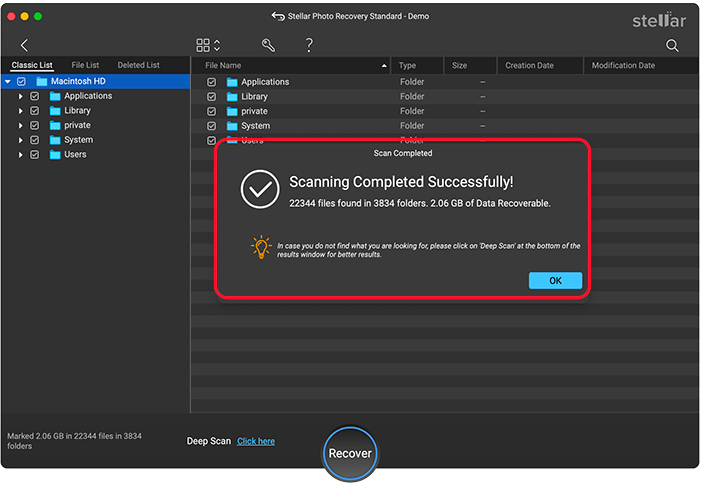Viewport: 701px width, 484px height.
Task: Expand the Users node in tree
Action: 21,155
